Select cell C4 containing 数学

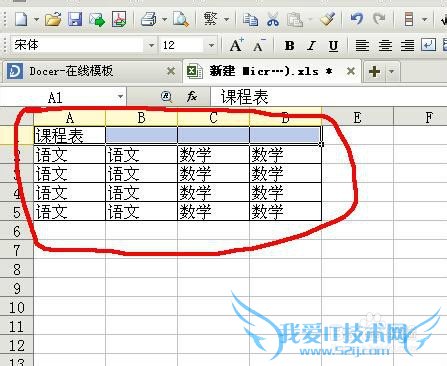coord(213,192)
